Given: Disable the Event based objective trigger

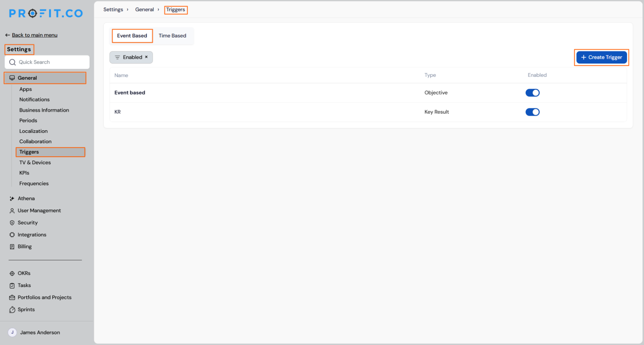Looking at the screenshot, I should [x=532, y=93].
